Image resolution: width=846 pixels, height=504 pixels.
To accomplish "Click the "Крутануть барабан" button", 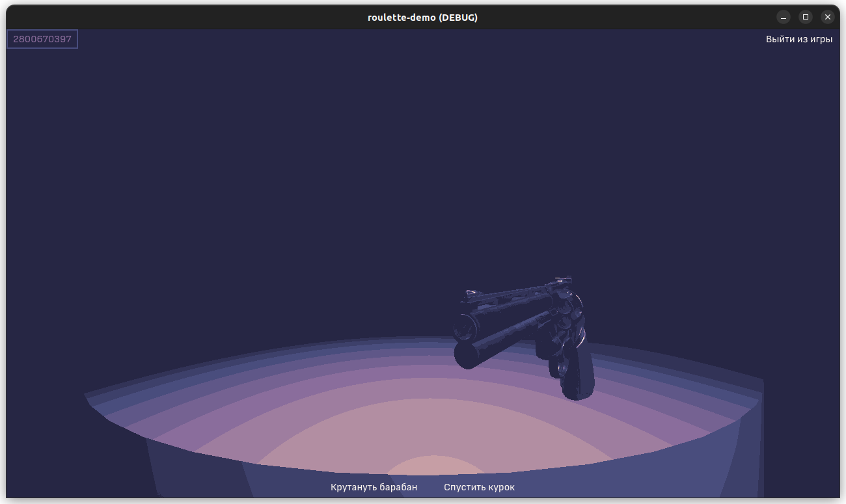I will 374,487.
